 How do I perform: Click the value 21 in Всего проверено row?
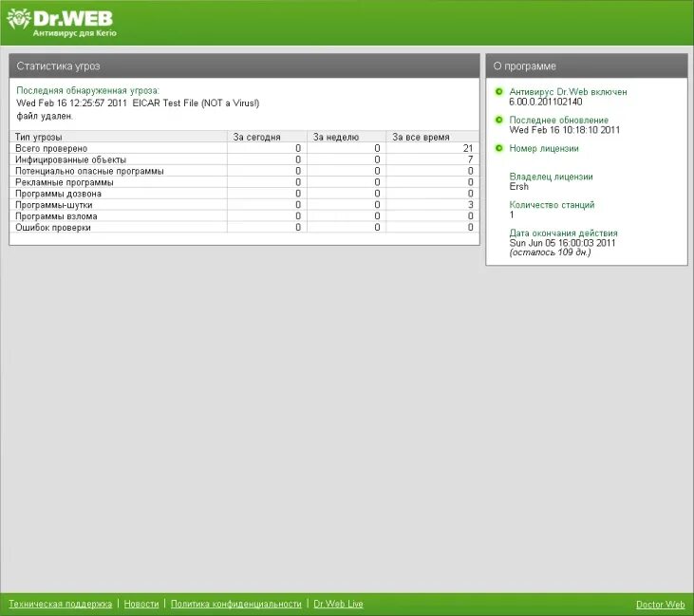coord(468,148)
